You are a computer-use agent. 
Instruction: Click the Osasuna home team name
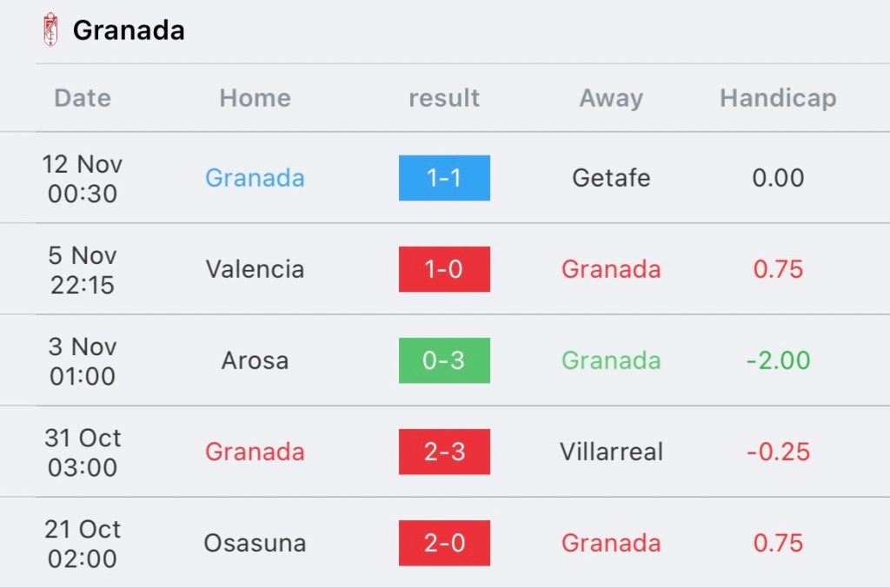255,543
